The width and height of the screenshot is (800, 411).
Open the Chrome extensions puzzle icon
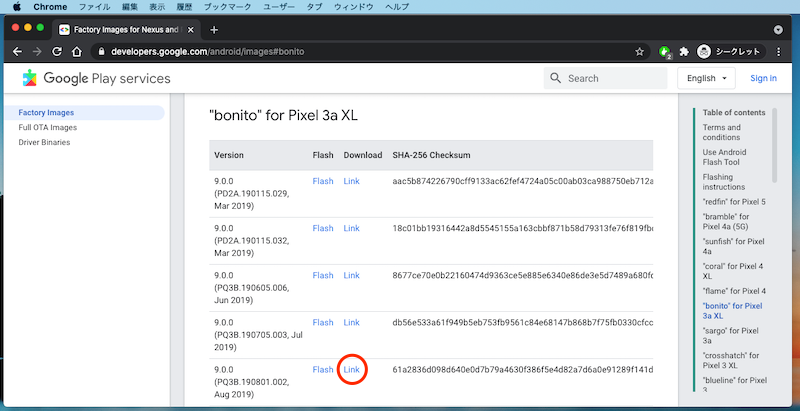(x=684, y=51)
